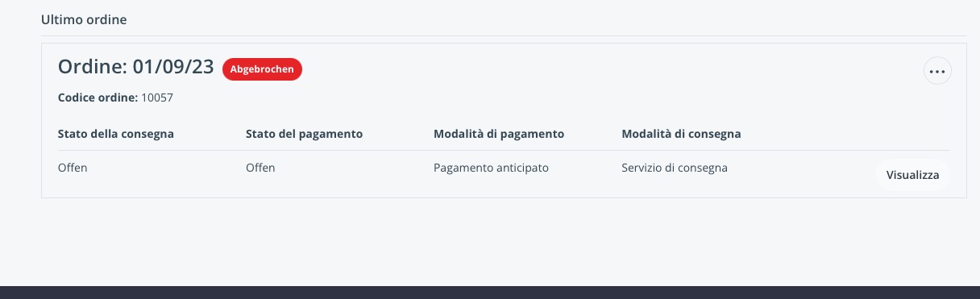Click the Stato della consegna column header
The image size is (980, 299).
click(x=116, y=133)
